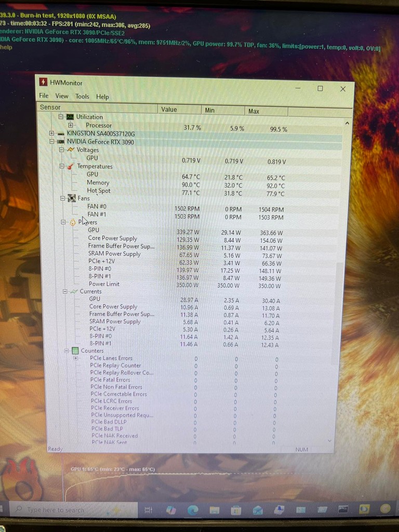Click the scrollbar down arrow
This screenshot has width=399, height=532.
point(329,441)
